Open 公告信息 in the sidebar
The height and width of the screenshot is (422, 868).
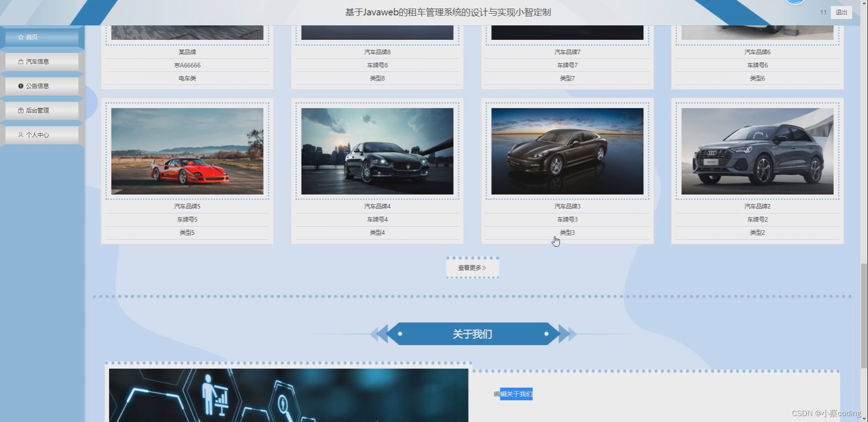pos(42,86)
